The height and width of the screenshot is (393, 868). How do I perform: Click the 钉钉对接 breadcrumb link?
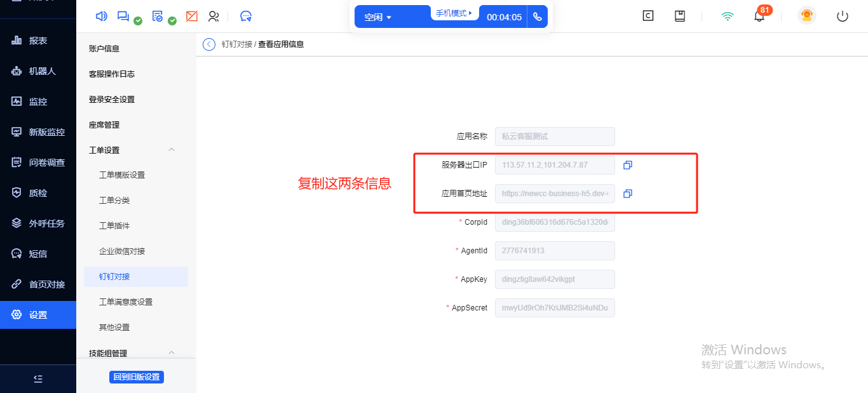coord(237,44)
